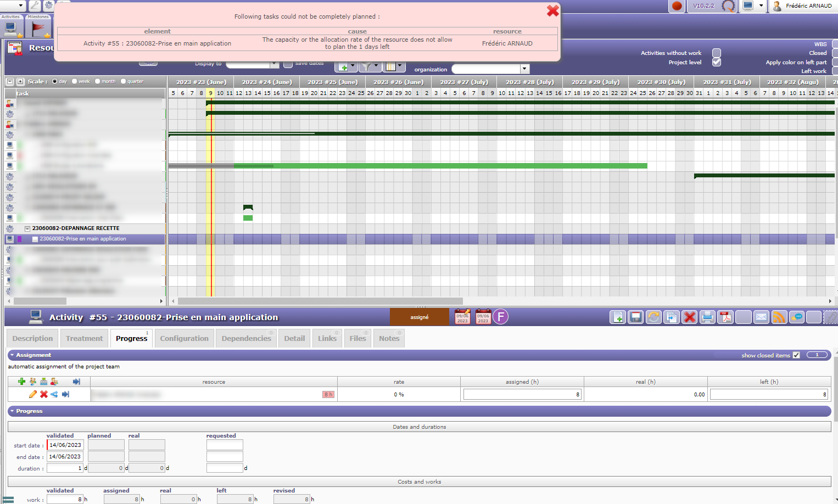Screen dimensions: 838x504
Task: Enable Activities without work checkbox
Action: tap(716, 53)
